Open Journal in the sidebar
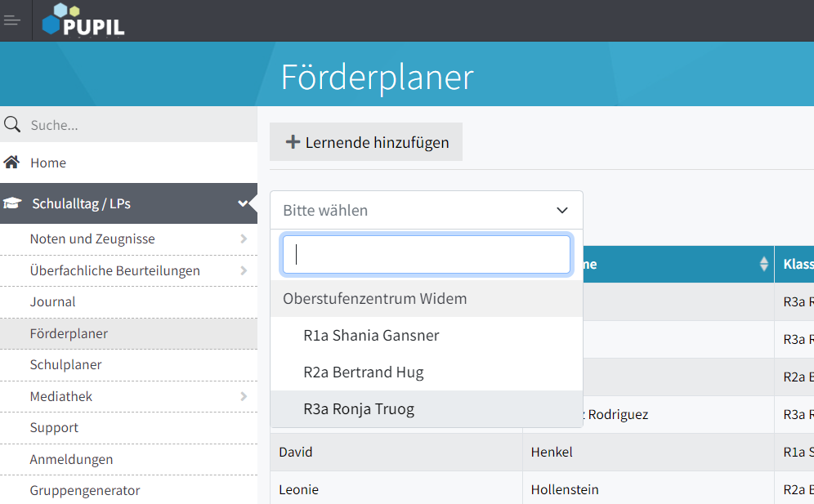The image size is (814, 504). (x=52, y=302)
